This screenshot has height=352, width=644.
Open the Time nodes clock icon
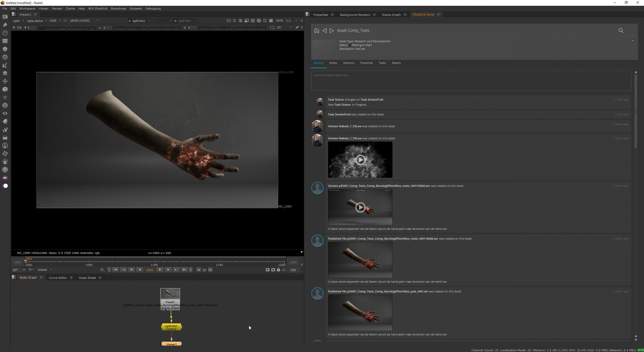pyautogui.click(x=5, y=33)
